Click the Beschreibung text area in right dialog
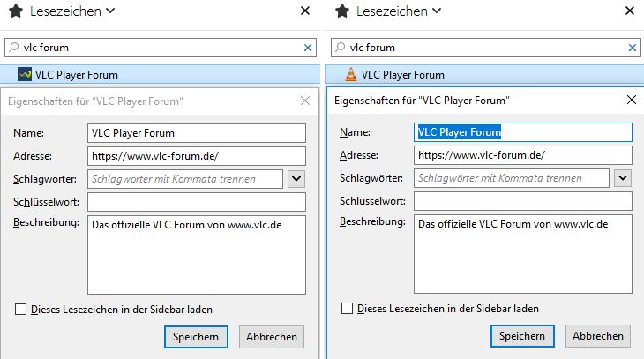This screenshot has height=359, width=644. pyautogui.click(x=523, y=253)
